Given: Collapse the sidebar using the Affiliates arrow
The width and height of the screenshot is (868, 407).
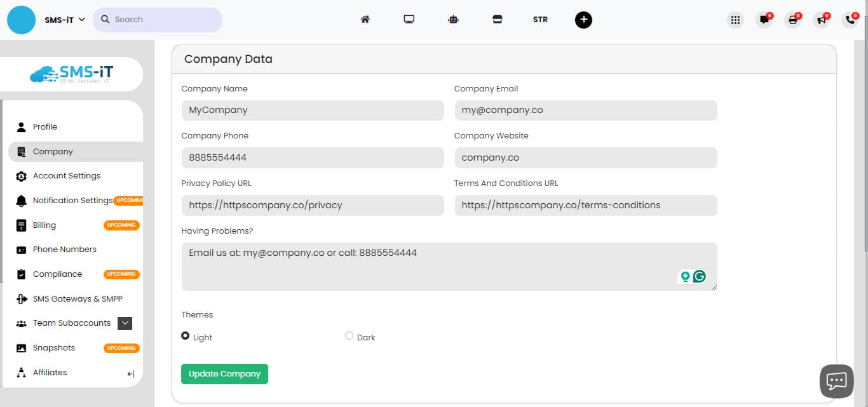Looking at the screenshot, I should tap(130, 373).
